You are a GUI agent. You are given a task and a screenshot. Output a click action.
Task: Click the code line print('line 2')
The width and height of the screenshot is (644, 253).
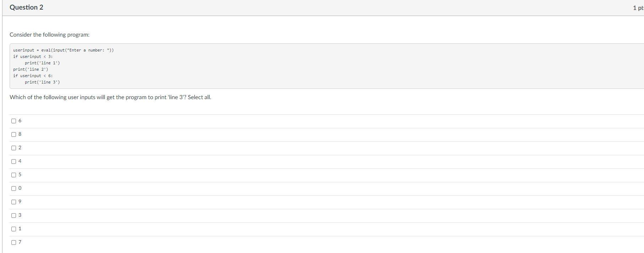point(31,69)
